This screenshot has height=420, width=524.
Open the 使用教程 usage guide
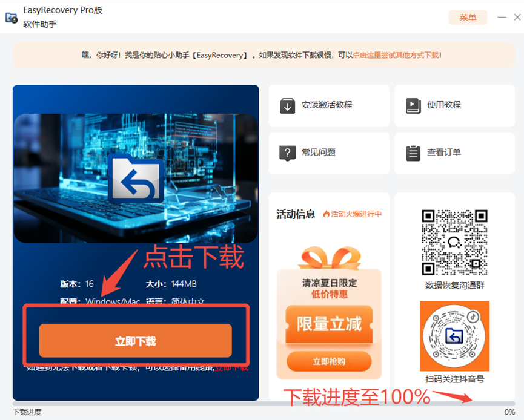tap(454, 106)
